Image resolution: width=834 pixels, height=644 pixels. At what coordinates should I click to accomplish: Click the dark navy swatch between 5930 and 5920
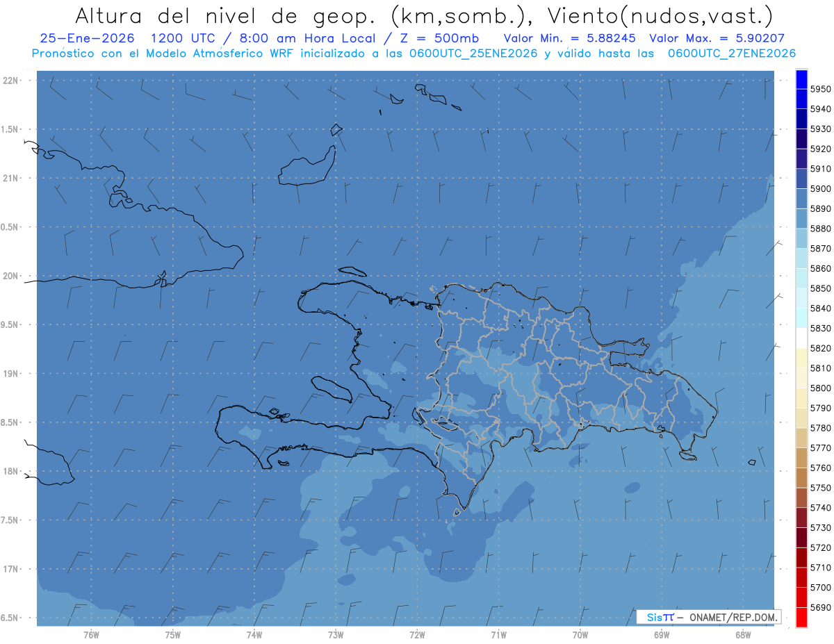801,139
